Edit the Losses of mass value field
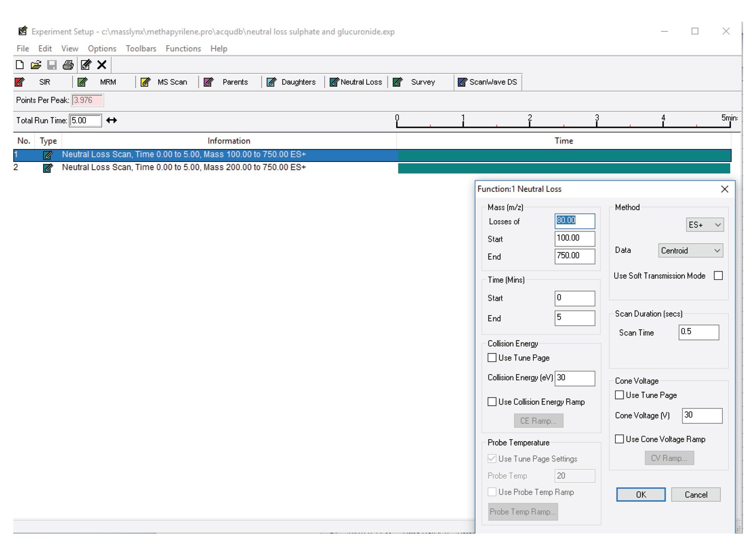The width and height of the screenshot is (756, 555). pyautogui.click(x=575, y=220)
